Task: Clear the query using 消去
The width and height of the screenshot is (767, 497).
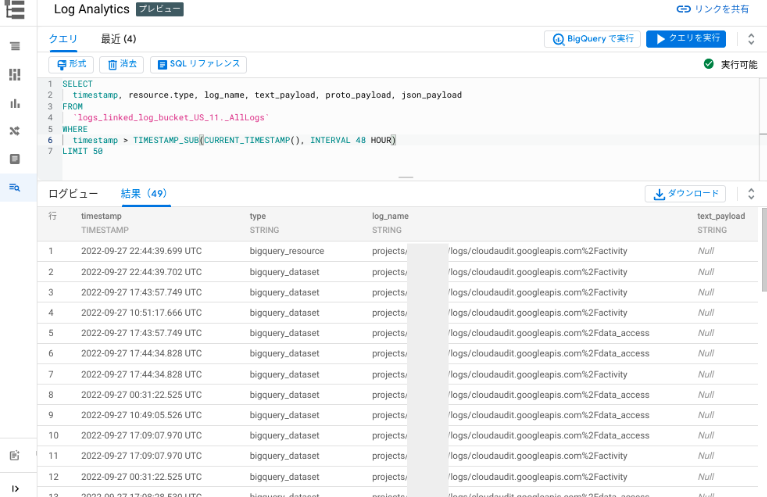Action: (121, 64)
